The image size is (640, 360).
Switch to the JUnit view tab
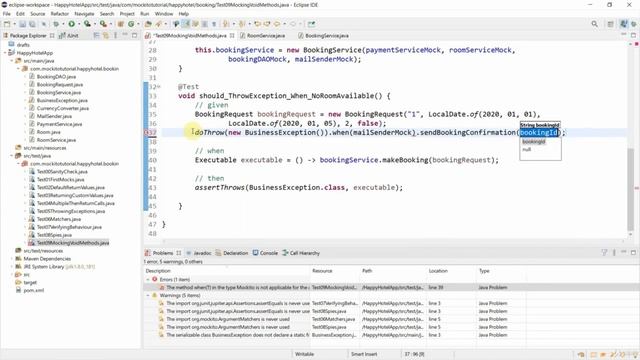[x=69, y=36]
